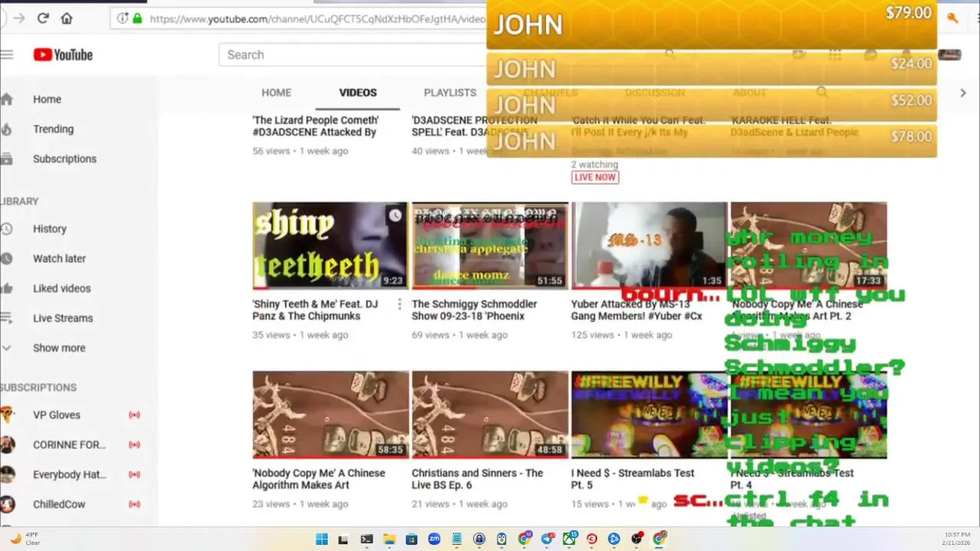Play the 48:58 Christians and Sinners thumbnail
Viewport: 980px width, 551px height.
coord(490,415)
